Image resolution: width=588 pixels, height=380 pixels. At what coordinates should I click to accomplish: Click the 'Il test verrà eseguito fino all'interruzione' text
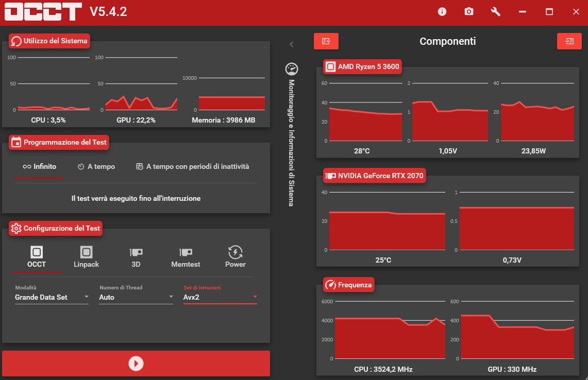tap(136, 198)
